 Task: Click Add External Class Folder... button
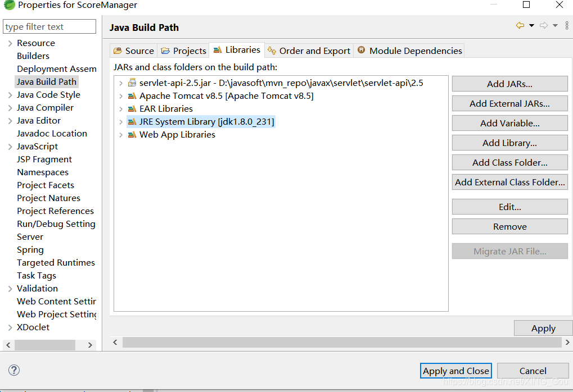(x=510, y=182)
